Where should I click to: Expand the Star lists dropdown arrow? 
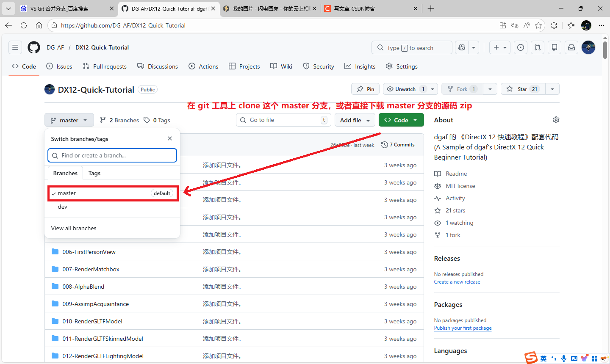click(552, 89)
